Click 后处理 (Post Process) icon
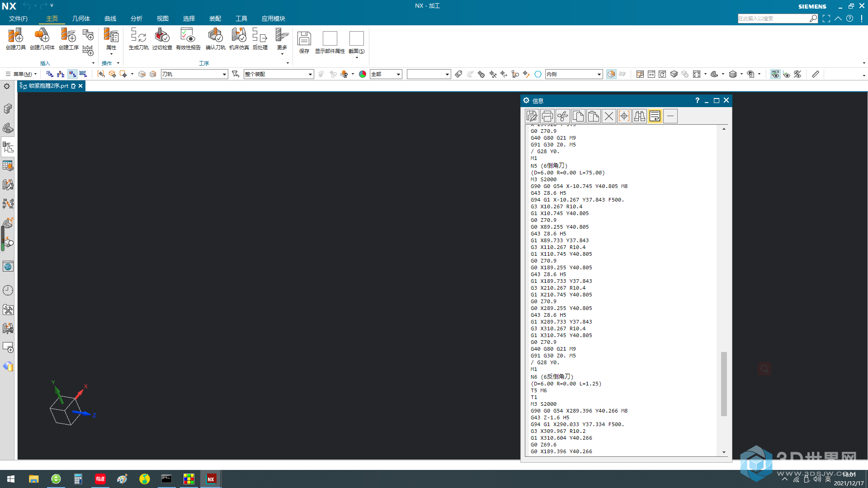 coord(260,39)
